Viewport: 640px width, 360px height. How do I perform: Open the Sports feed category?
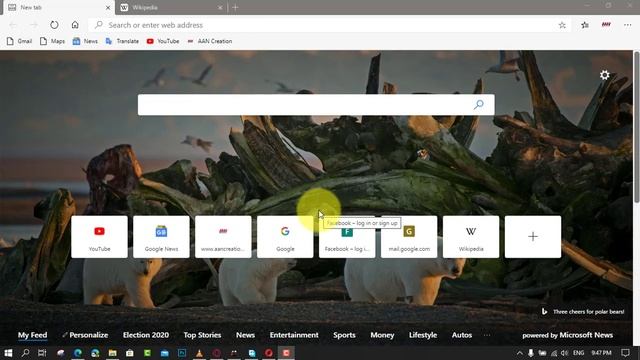(344, 335)
